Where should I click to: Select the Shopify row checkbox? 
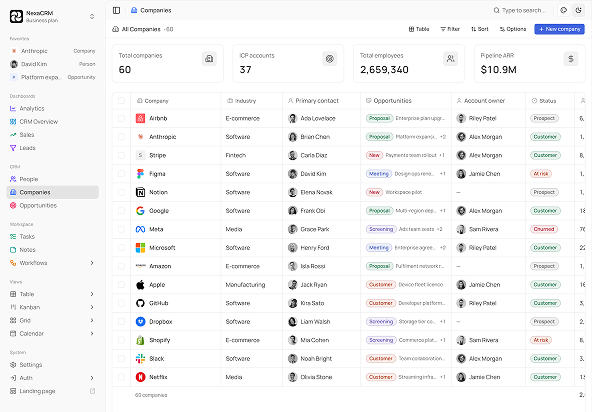pos(121,340)
